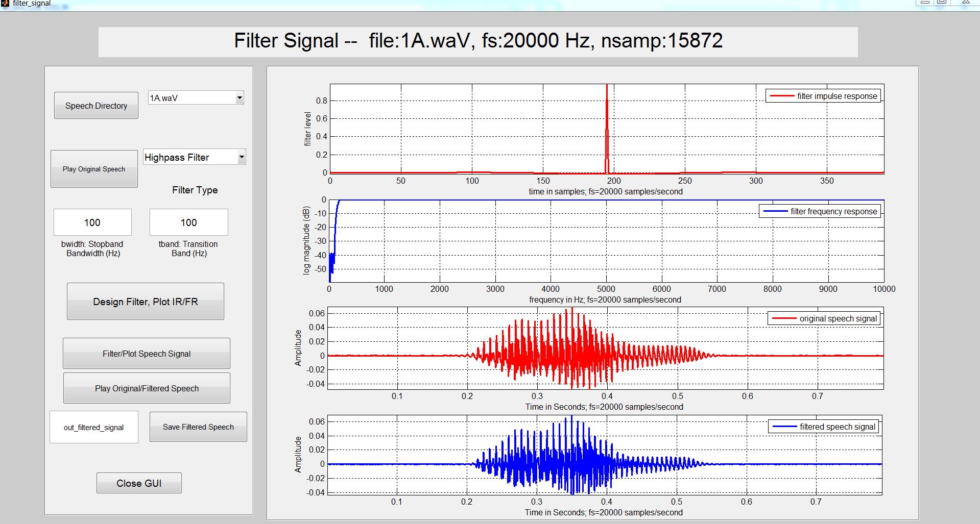The width and height of the screenshot is (980, 524).
Task: Click the Speech Directory button
Action: tap(96, 106)
